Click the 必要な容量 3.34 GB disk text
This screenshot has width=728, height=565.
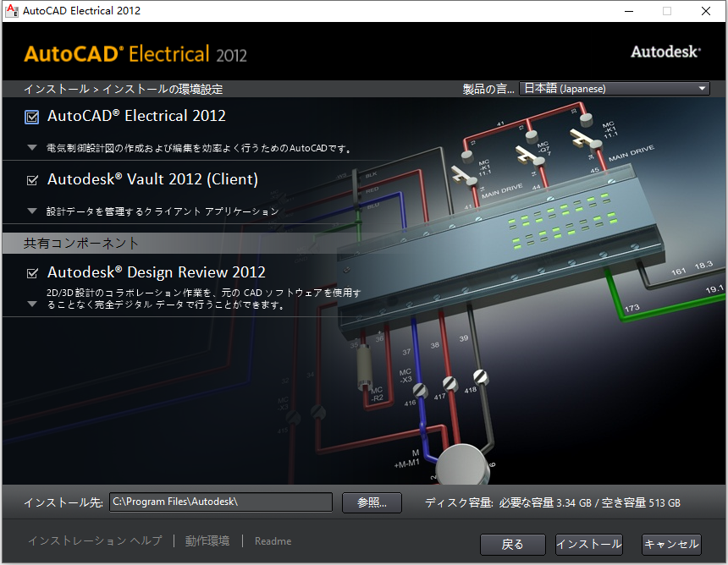(545, 503)
